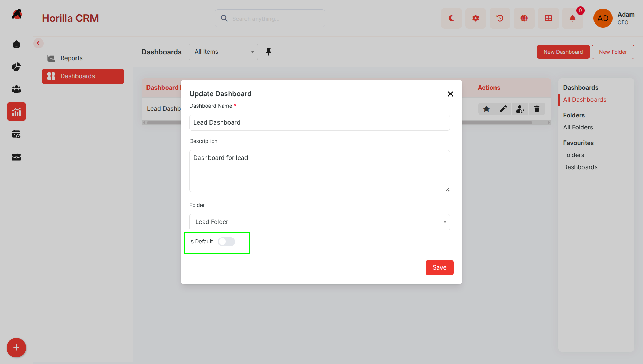Screen dimensions: 643x364
Task: Open the analytics bar chart icon in sidebar
Action: [16, 112]
